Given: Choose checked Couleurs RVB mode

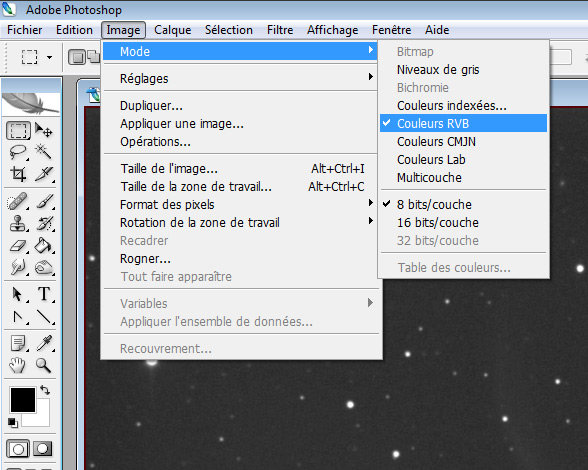Looking at the screenshot, I should pos(463,123).
